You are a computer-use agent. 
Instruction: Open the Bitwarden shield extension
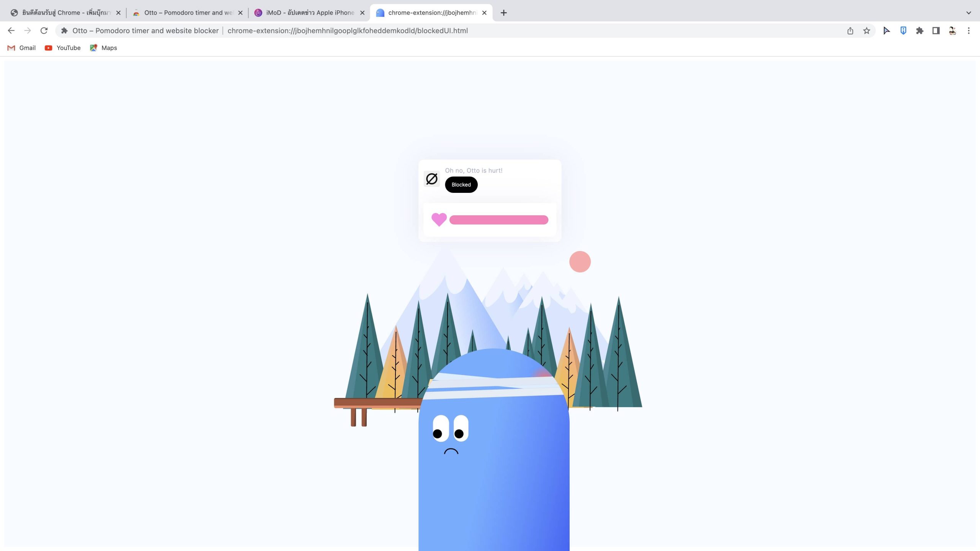pos(903,31)
